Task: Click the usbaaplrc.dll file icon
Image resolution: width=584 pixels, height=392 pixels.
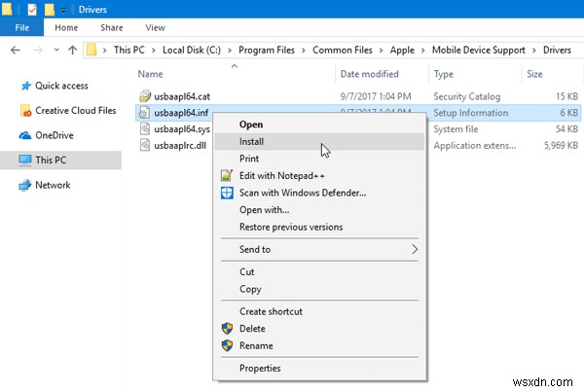Action: click(x=145, y=145)
